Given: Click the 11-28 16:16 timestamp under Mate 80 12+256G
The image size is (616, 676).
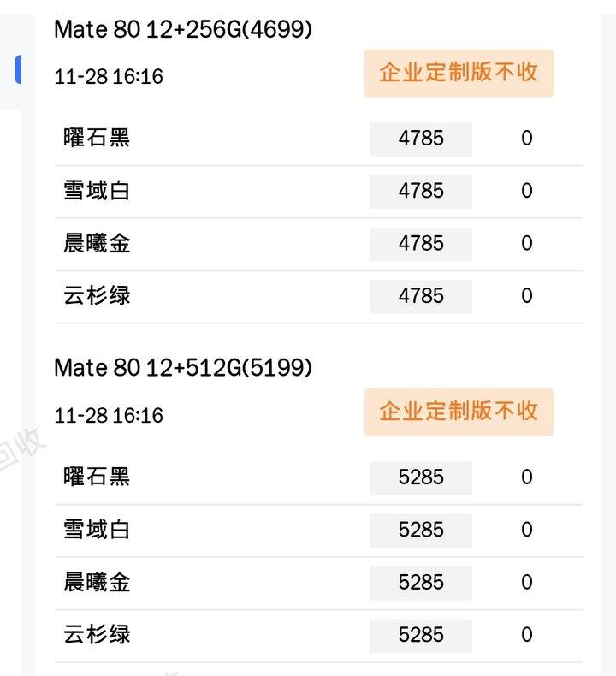Looking at the screenshot, I should pos(109,77).
